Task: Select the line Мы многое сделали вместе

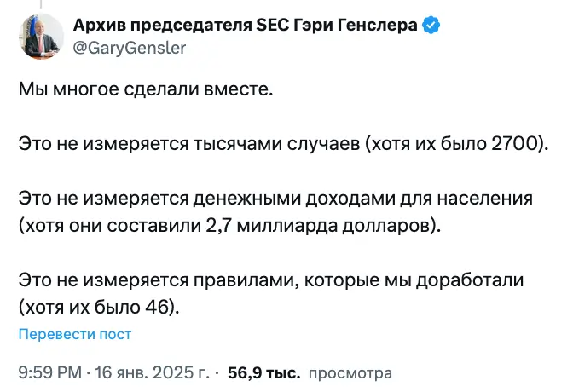Action: pos(146,89)
